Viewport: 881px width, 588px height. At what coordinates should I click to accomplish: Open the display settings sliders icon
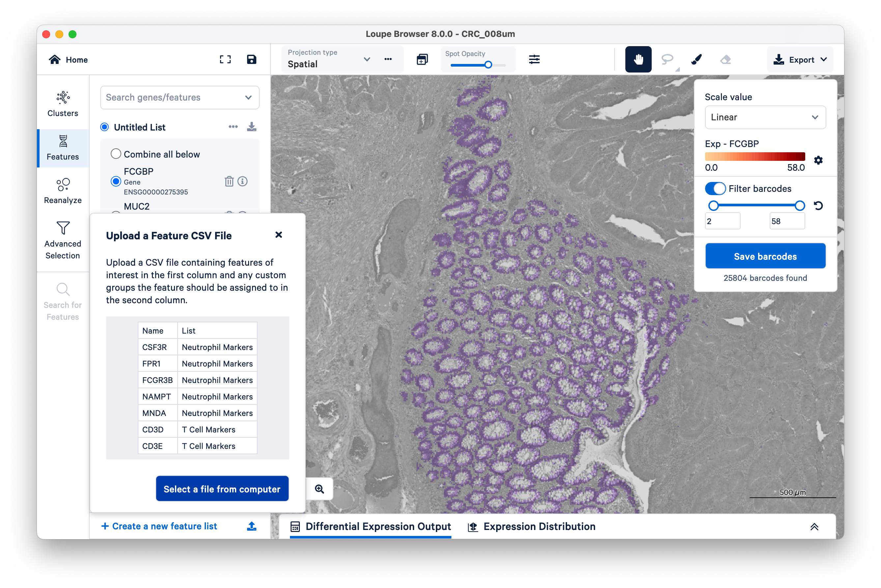(x=534, y=59)
